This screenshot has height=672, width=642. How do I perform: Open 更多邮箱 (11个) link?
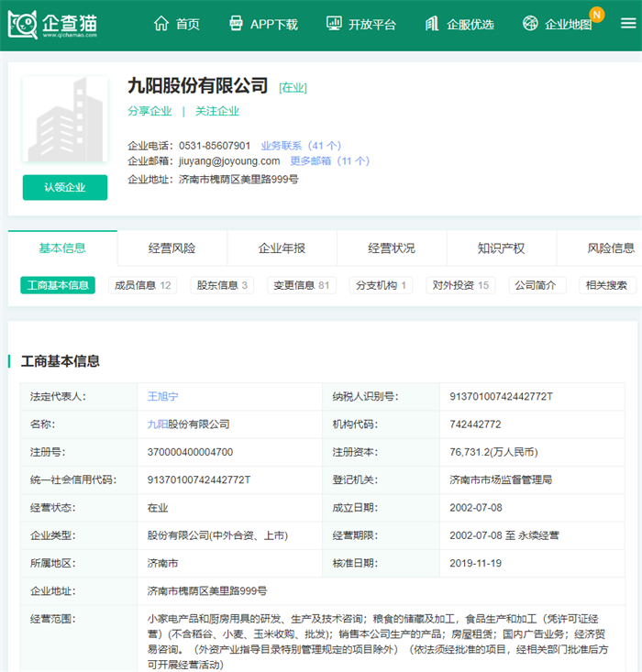330,161
